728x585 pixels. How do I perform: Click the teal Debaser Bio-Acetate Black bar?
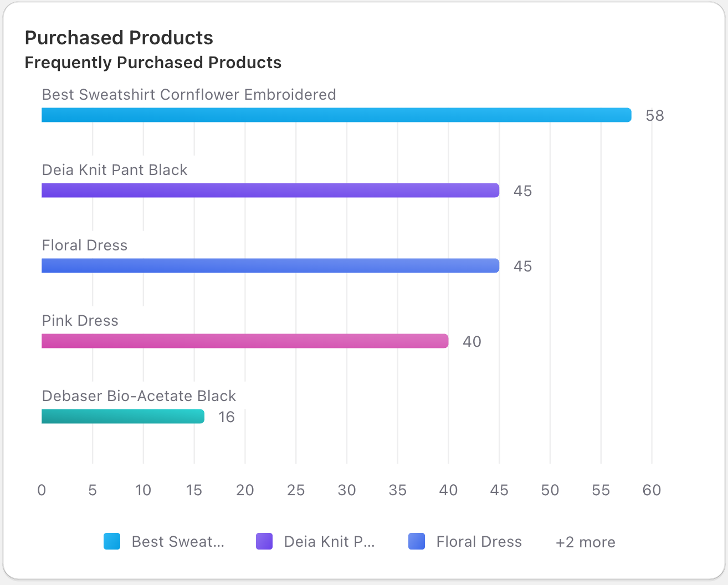click(123, 417)
